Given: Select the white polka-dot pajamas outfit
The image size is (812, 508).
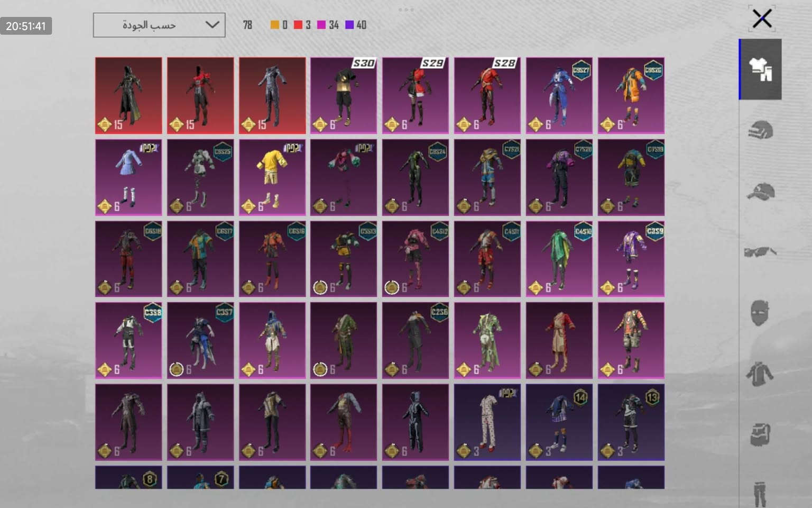Looking at the screenshot, I should click(x=487, y=422).
